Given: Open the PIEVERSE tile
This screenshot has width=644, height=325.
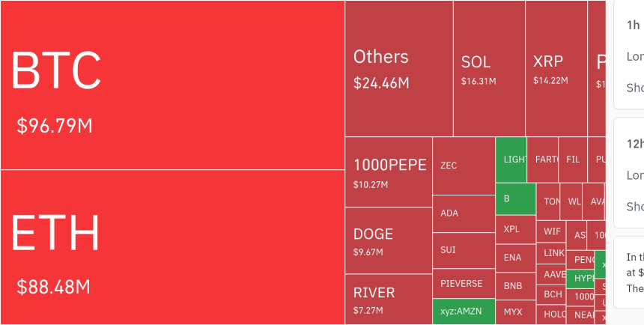Looking at the screenshot, I should [x=463, y=284].
